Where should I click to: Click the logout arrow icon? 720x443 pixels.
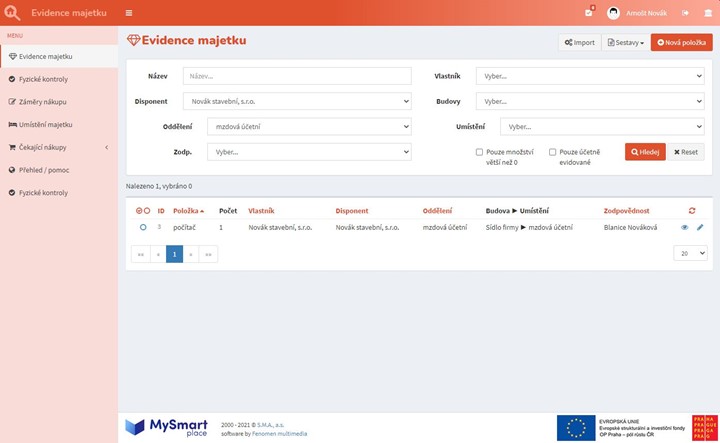tap(686, 12)
